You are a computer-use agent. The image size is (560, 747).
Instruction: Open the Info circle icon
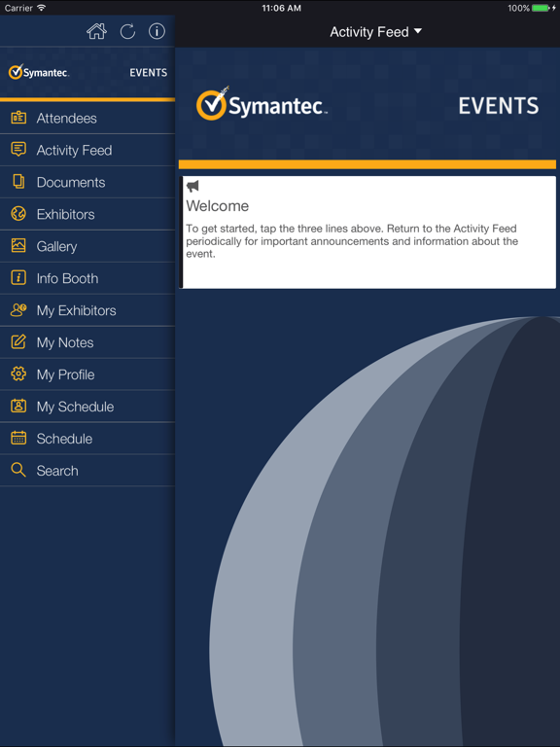click(x=157, y=31)
